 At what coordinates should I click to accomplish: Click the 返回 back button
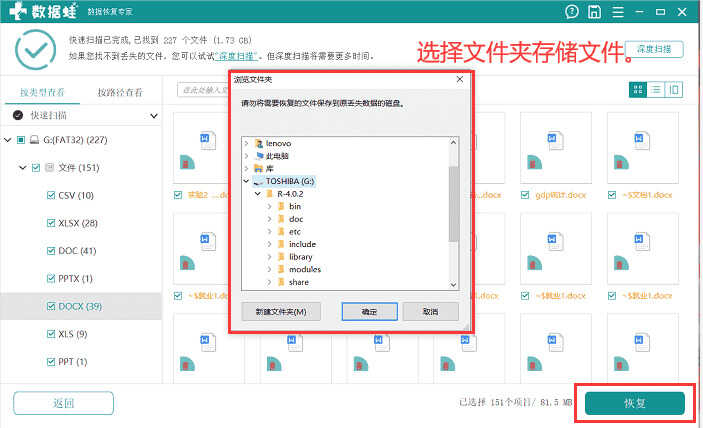[63, 403]
